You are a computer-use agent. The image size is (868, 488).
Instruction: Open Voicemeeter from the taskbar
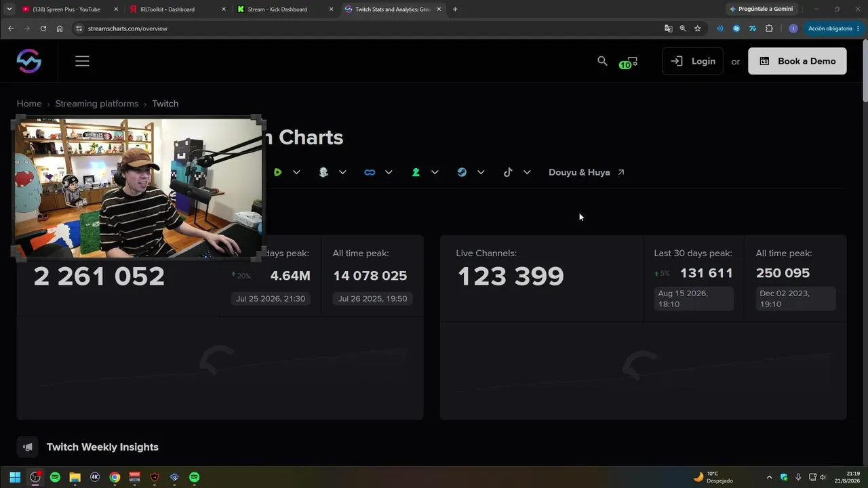[x=134, y=477]
